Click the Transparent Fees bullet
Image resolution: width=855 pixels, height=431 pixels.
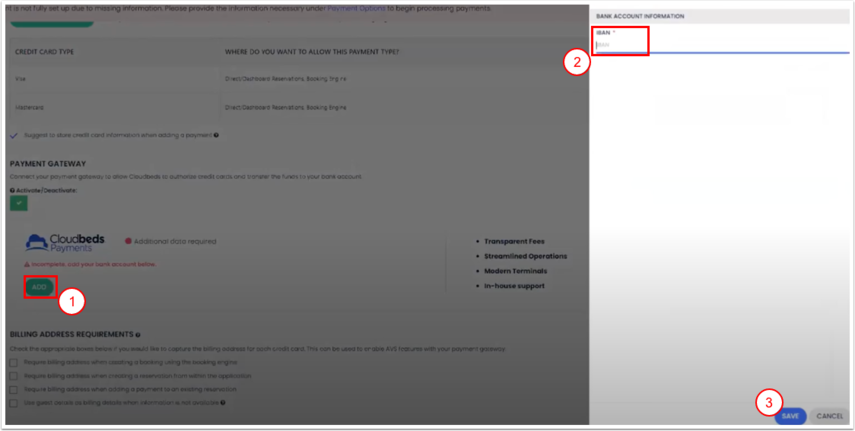coord(514,241)
